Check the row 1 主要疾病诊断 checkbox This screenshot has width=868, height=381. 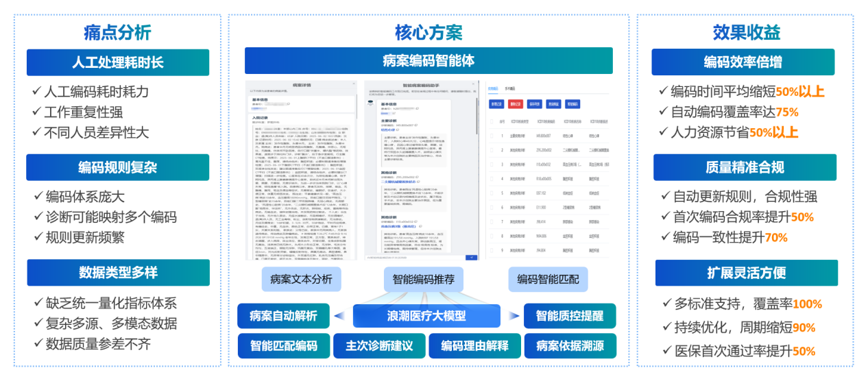point(491,136)
